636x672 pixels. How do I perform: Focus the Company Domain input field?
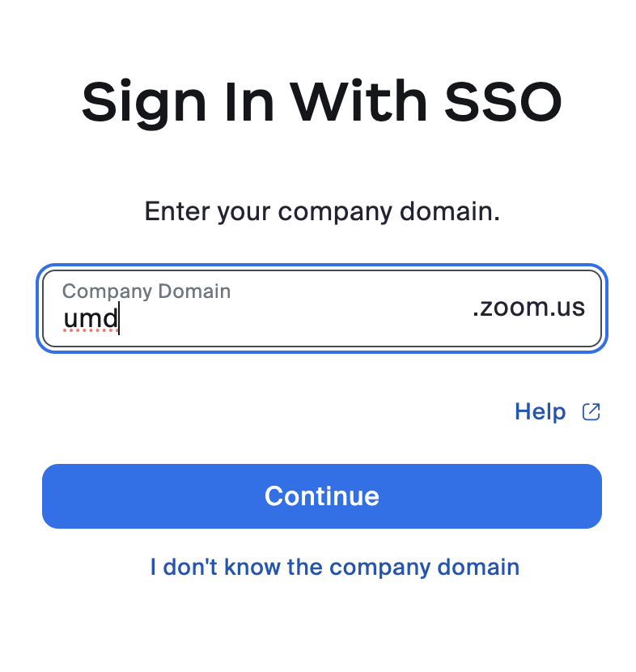tap(321, 308)
